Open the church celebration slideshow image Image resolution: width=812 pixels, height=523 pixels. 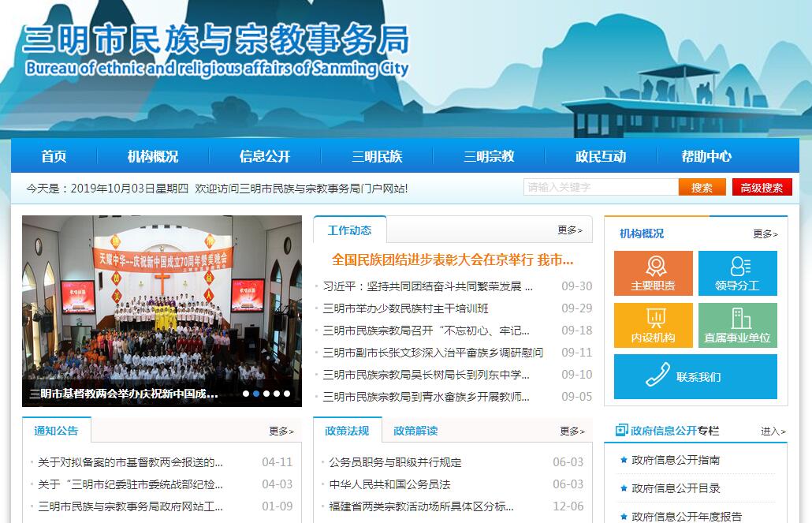pyautogui.click(x=162, y=300)
